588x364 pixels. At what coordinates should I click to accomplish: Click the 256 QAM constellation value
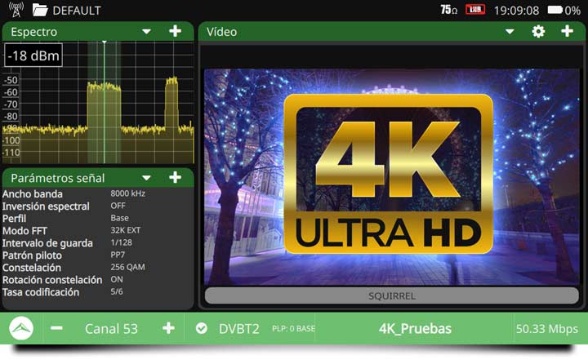click(x=127, y=267)
